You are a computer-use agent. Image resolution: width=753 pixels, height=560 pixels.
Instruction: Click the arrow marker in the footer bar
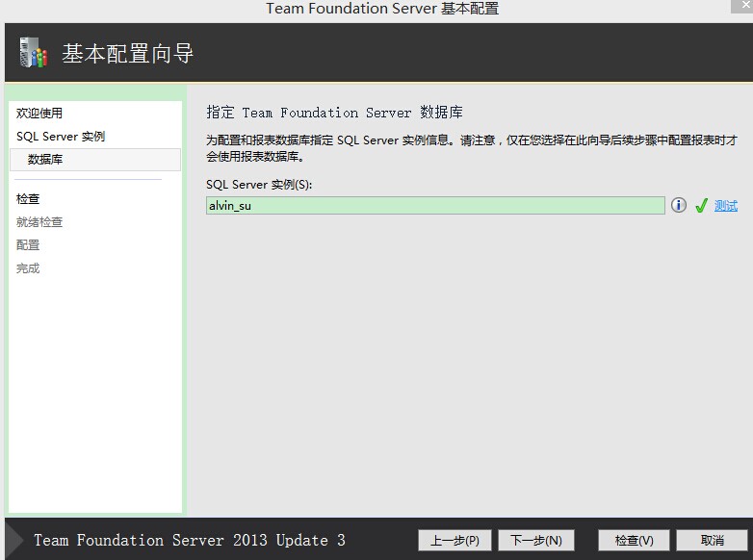(14, 540)
